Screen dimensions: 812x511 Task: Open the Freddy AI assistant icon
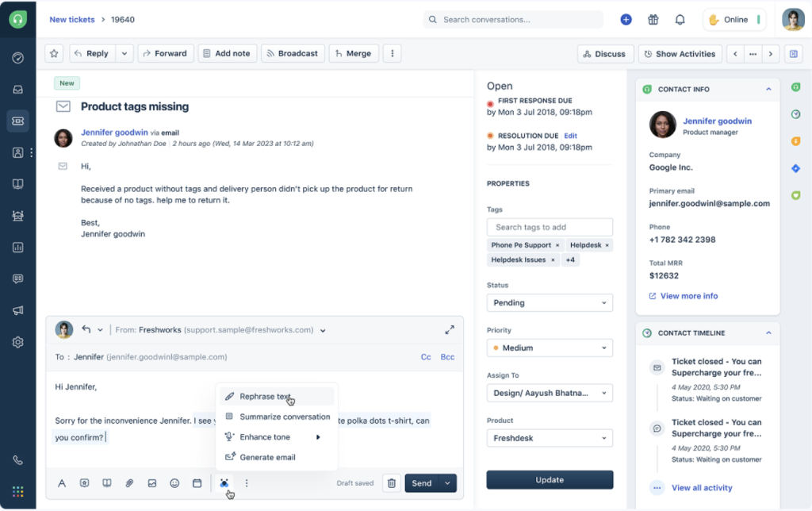(x=224, y=482)
